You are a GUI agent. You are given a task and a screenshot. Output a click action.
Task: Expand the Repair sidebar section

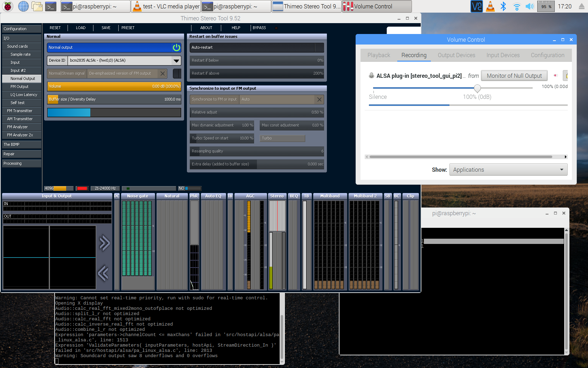[22, 154]
